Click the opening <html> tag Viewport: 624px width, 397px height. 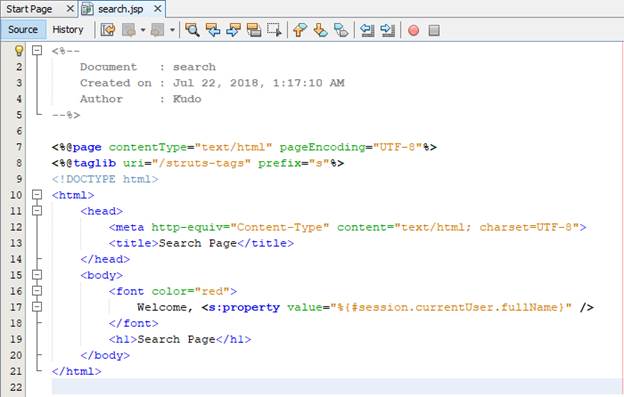pos(73,195)
